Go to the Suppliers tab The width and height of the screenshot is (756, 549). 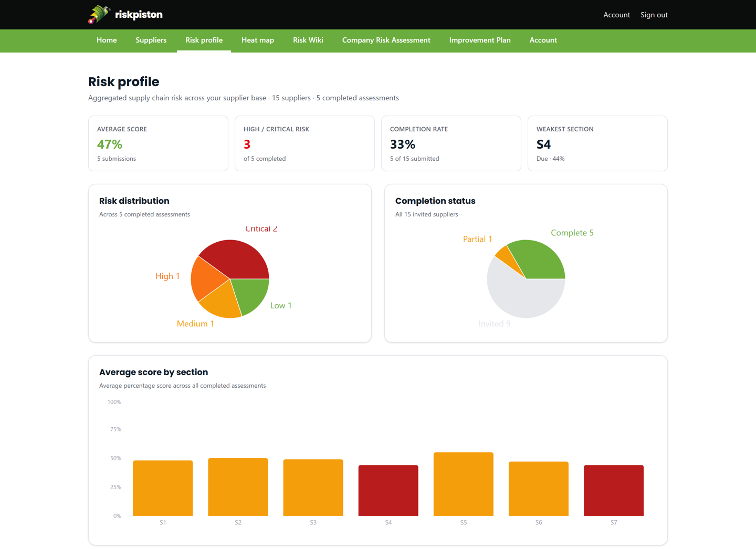click(x=151, y=40)
